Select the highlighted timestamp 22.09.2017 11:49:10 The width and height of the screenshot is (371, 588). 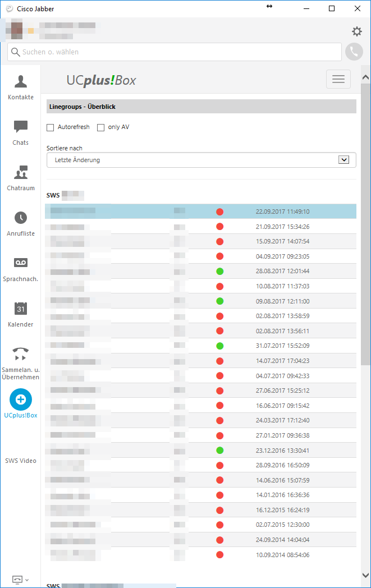(282, 212)
